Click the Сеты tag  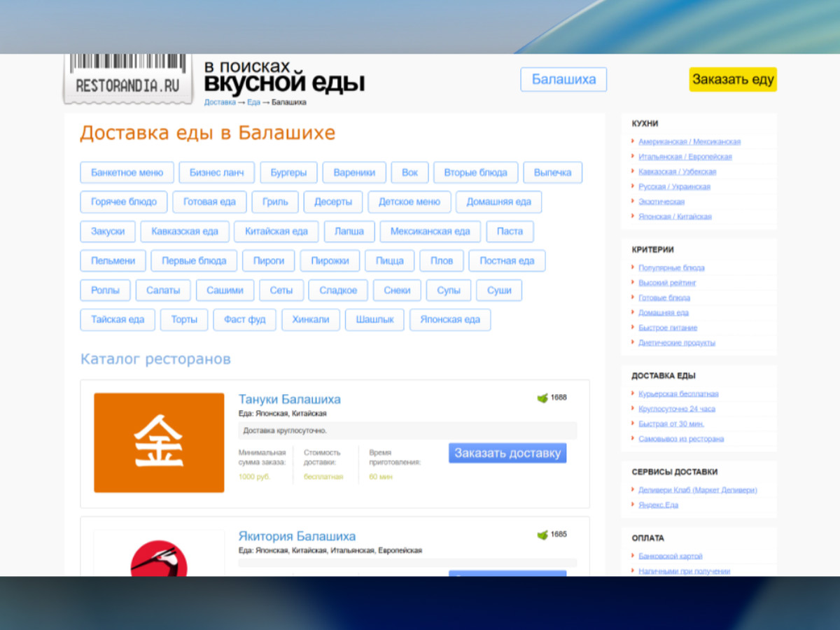point(281,290)
